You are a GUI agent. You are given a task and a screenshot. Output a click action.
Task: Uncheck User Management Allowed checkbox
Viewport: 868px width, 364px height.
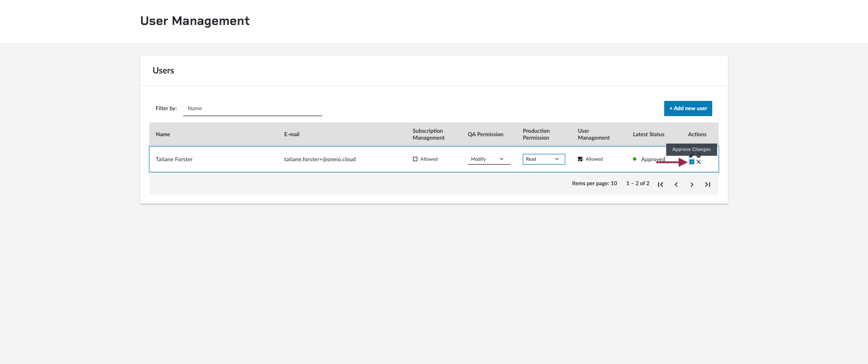tap(580, 159)
